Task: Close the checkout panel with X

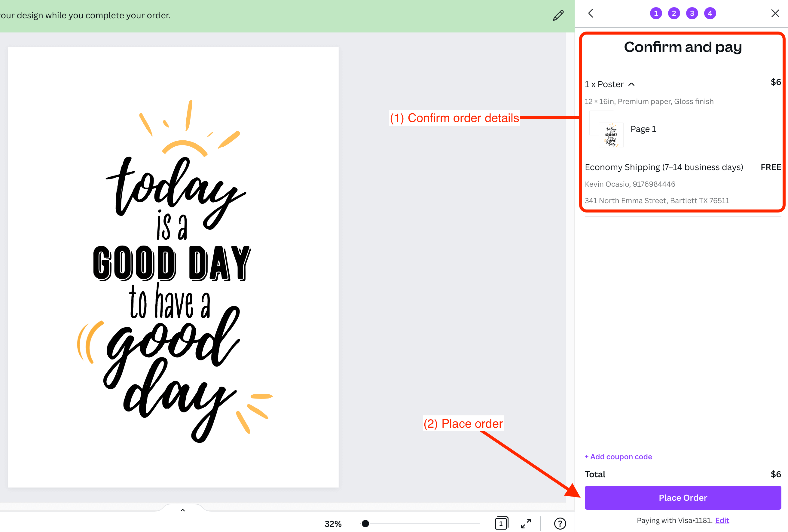Action: tap(775, 13)
